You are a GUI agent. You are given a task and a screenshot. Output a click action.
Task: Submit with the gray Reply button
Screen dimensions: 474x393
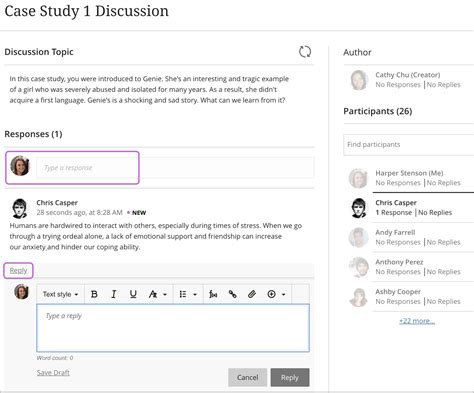click(x=290, y=377)
